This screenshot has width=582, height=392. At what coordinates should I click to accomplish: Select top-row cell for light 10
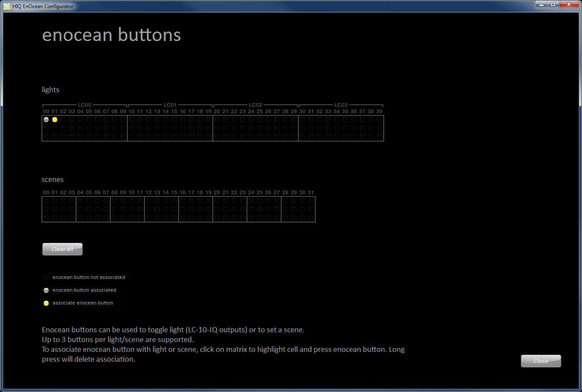point(132,120)
